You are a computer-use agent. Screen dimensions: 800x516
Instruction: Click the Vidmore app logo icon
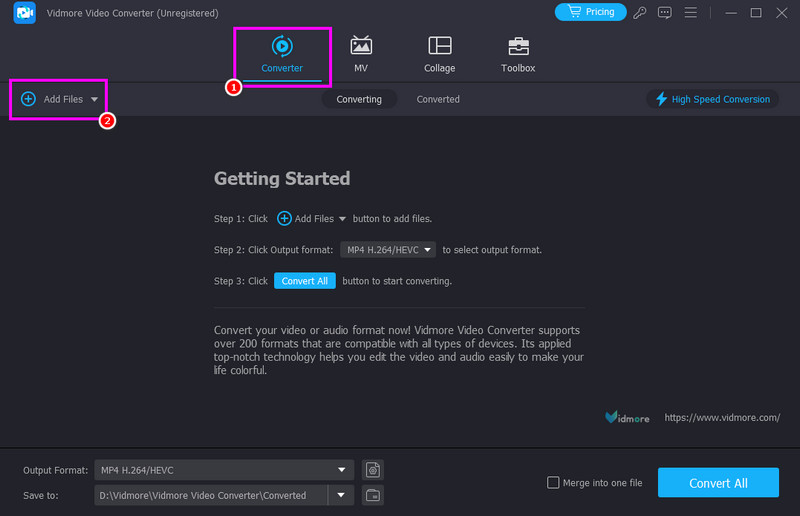(x=24, y=13)
